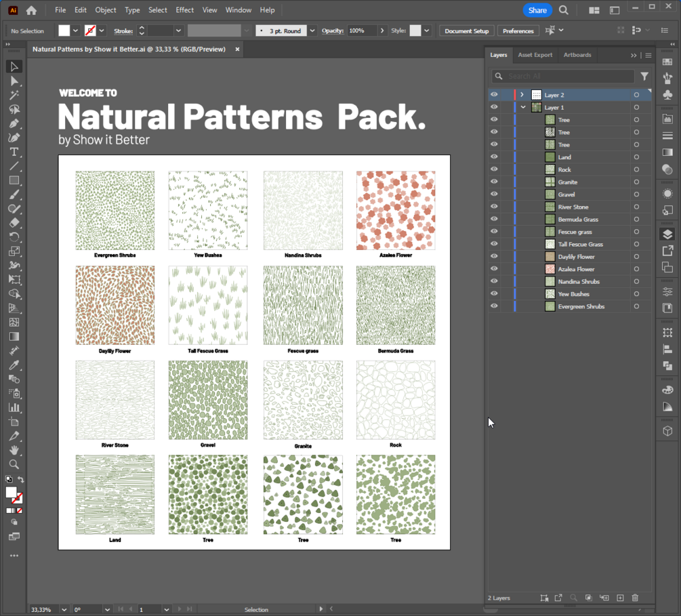Select the Pen tool
Image resolution: width=681 pixels, height=616 pixels.
[14, 123]
